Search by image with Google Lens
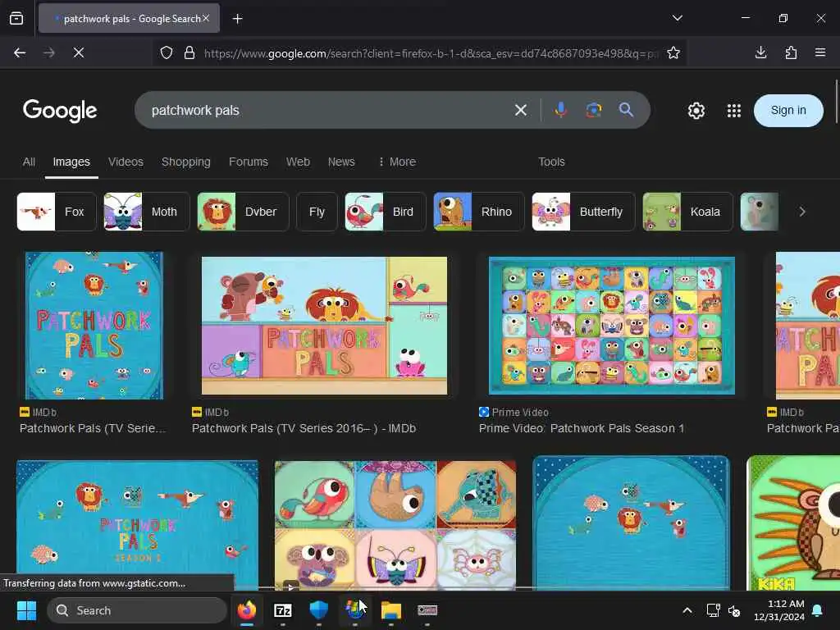The image size is (840, 630). pyautogui.click(x=594, y=110)
